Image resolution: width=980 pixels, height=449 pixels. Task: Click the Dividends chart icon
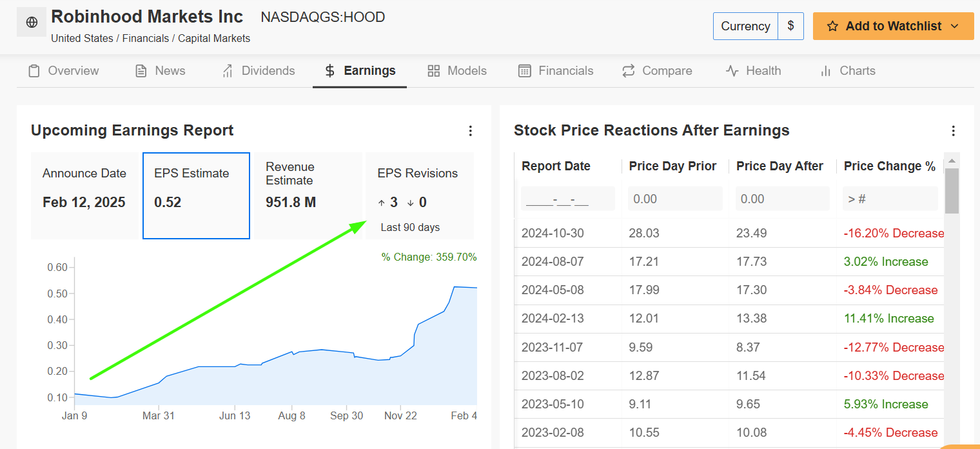click(228, 71)
